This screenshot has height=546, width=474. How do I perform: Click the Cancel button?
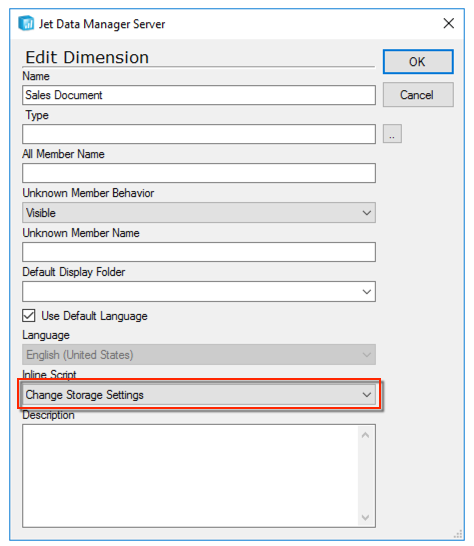click(418, 95)
